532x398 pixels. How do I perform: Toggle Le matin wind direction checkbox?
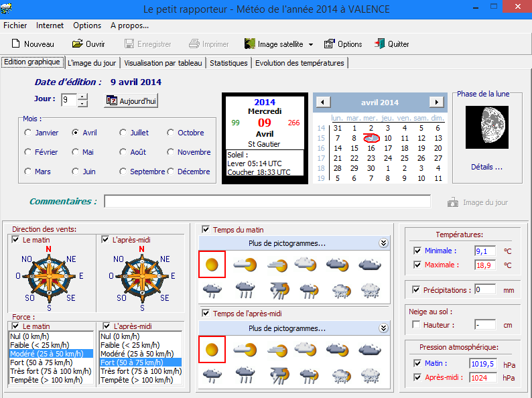15,240
